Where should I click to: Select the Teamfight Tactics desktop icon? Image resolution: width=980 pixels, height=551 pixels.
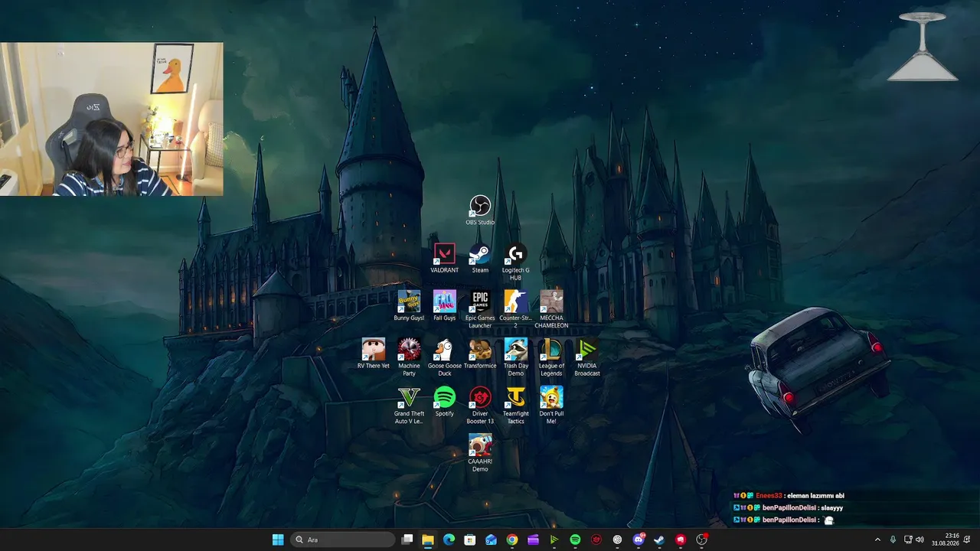(x=515, y=406)
